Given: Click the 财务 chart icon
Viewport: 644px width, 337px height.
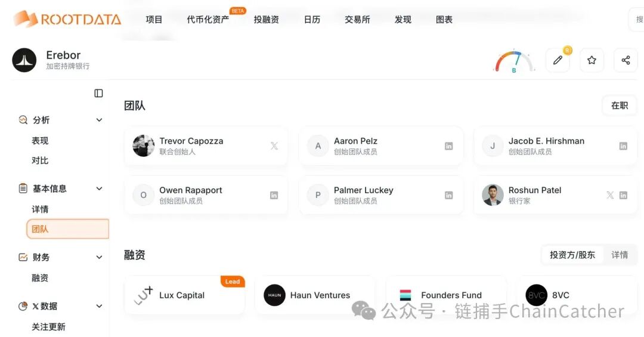Looking at the screenshot, I should [x=23, y=257].
